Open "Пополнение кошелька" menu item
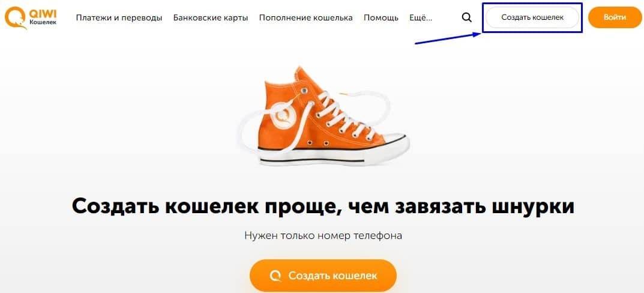This screenshot has height=293, width=644. point(306,17)
